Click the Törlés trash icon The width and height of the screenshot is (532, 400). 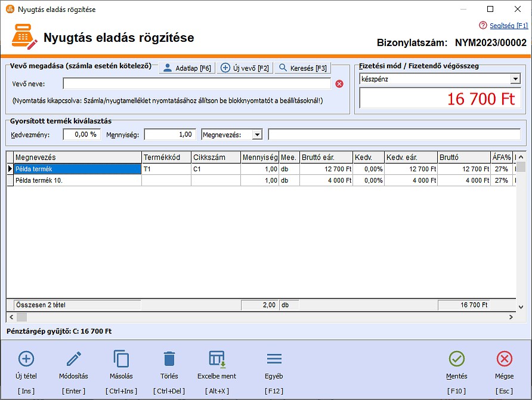(x=169, y=358)
